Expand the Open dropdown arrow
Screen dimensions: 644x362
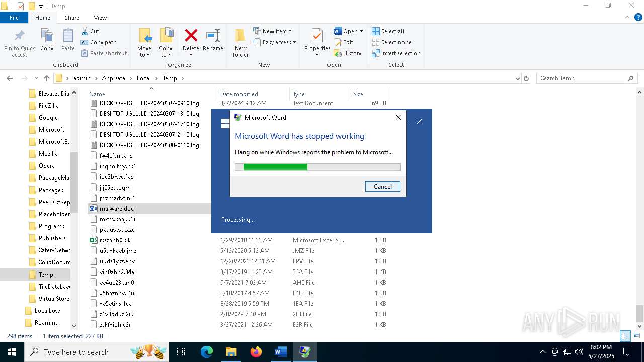pyautogui.click(x=361, y=31)
